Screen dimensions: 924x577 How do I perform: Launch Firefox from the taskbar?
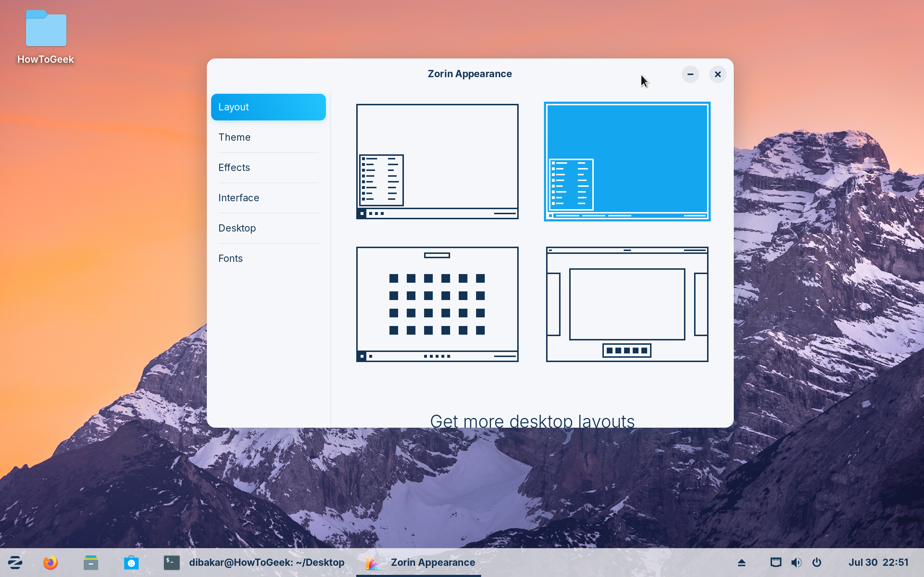coord(50,563)
